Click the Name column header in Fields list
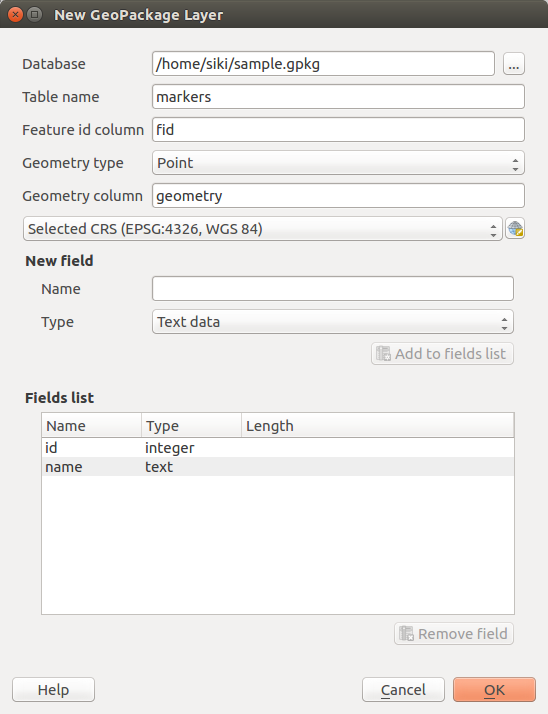548x714 pixels. tap(92, 426)
